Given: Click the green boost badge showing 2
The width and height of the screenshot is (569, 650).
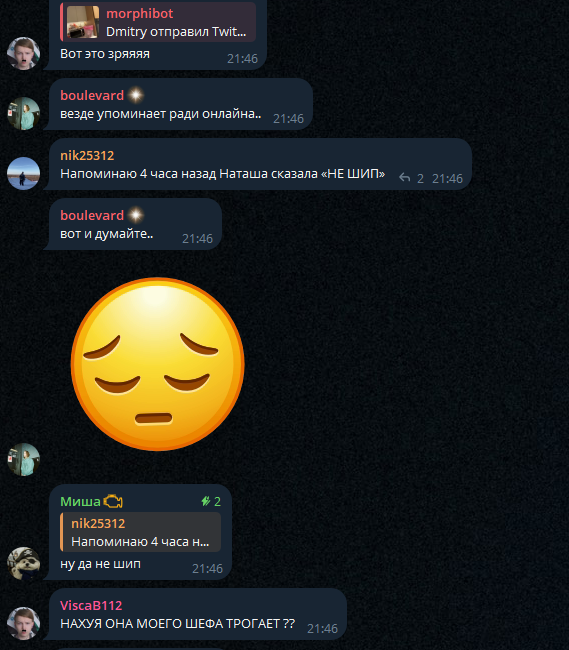Looking at the screenshot, I should point(211,502).
